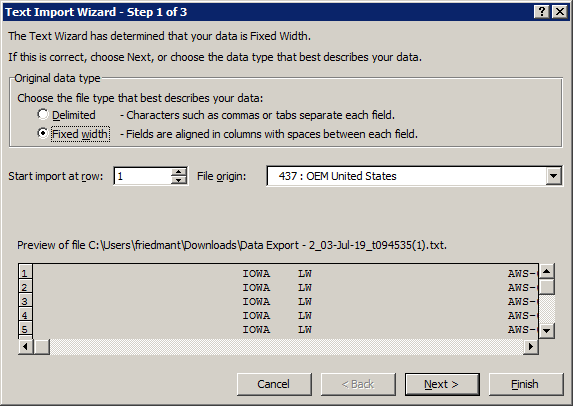Viewport: 573px width, 406px height.
Task: Click preview horizontal scrollbar right arrow
Action: pos(531,346)
